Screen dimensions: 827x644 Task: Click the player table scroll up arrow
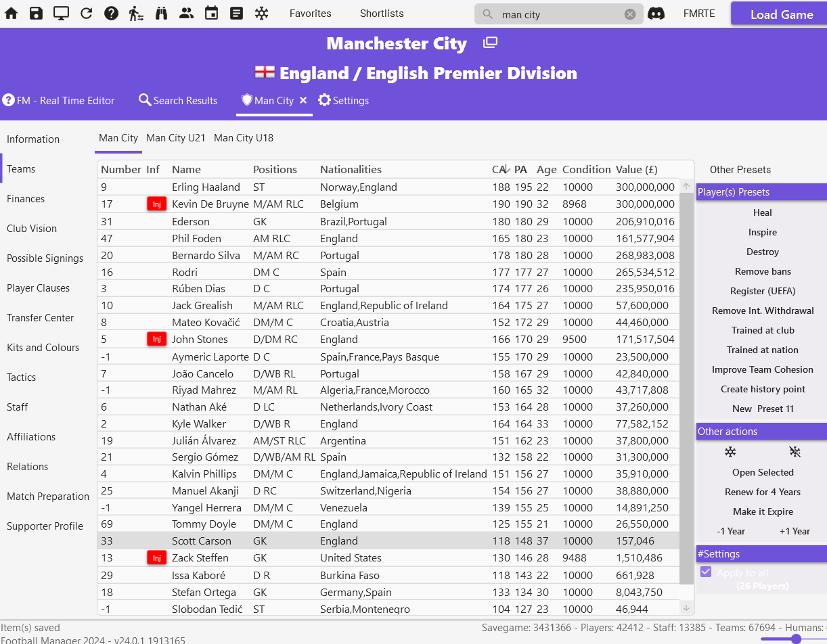tap(686, 185)
